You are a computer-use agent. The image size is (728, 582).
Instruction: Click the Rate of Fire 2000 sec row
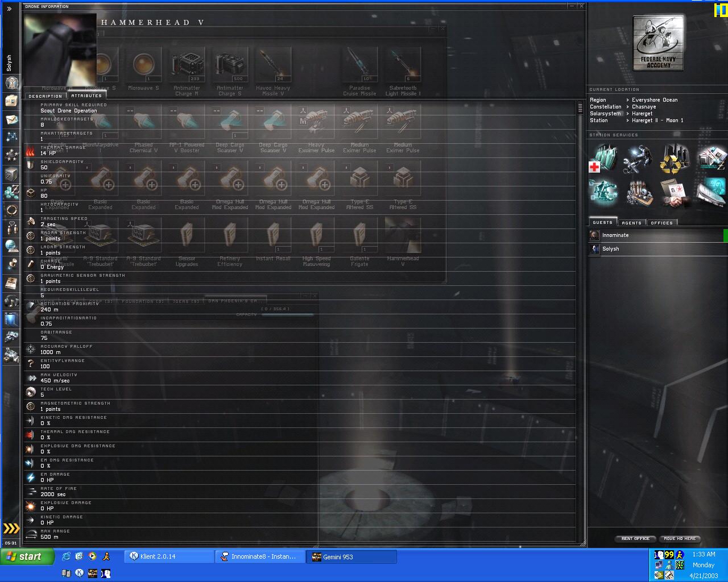[299, 492]
